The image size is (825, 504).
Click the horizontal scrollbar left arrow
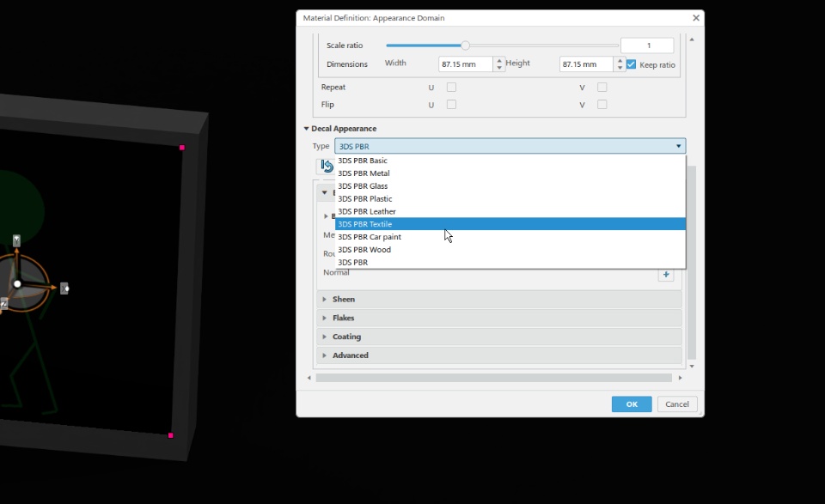(309, 378)
